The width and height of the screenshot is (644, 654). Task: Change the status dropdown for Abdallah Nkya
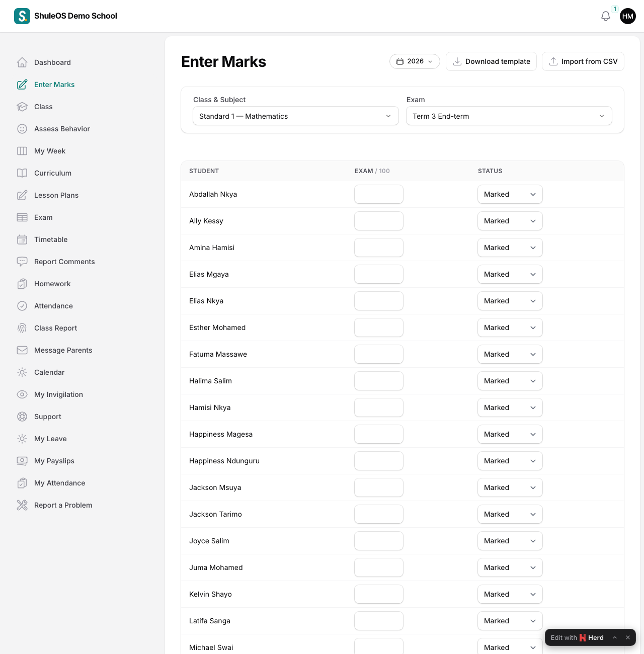click(510, 194)
